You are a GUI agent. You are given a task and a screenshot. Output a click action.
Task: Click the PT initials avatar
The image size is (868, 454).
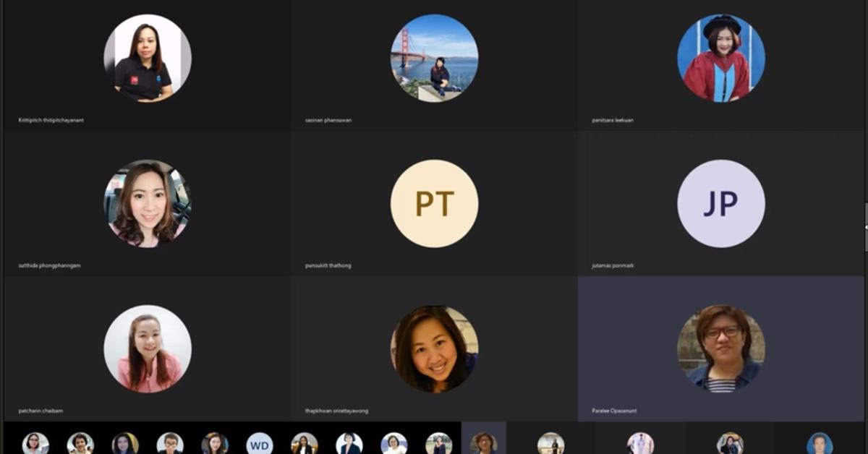tap(434, 204)
